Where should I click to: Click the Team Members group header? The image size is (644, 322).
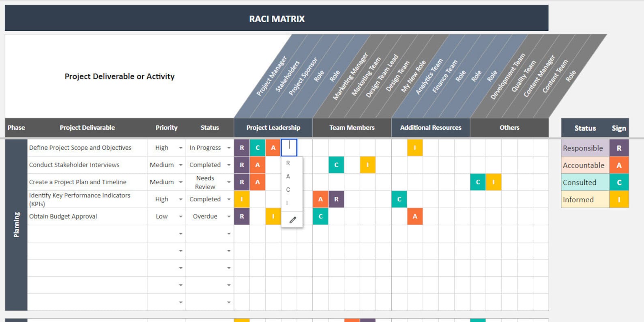pyautogui.click(x=352, y=128)
